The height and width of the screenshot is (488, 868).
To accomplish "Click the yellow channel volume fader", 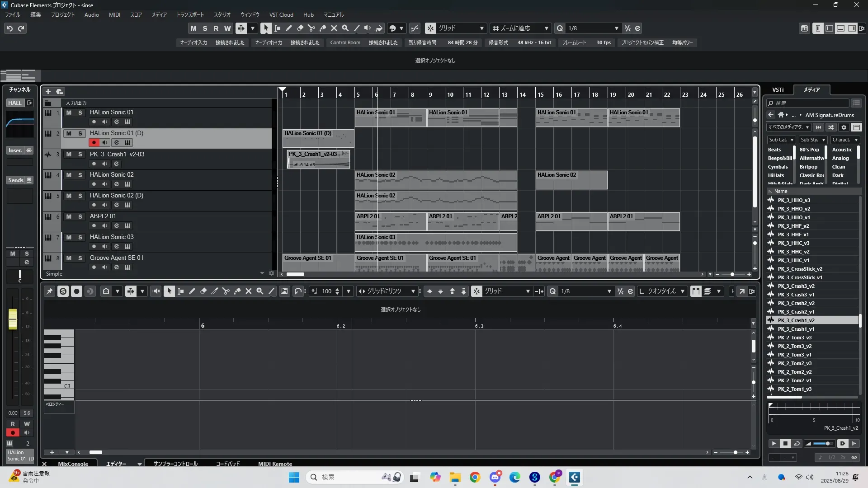I will (x=13, y=319).
